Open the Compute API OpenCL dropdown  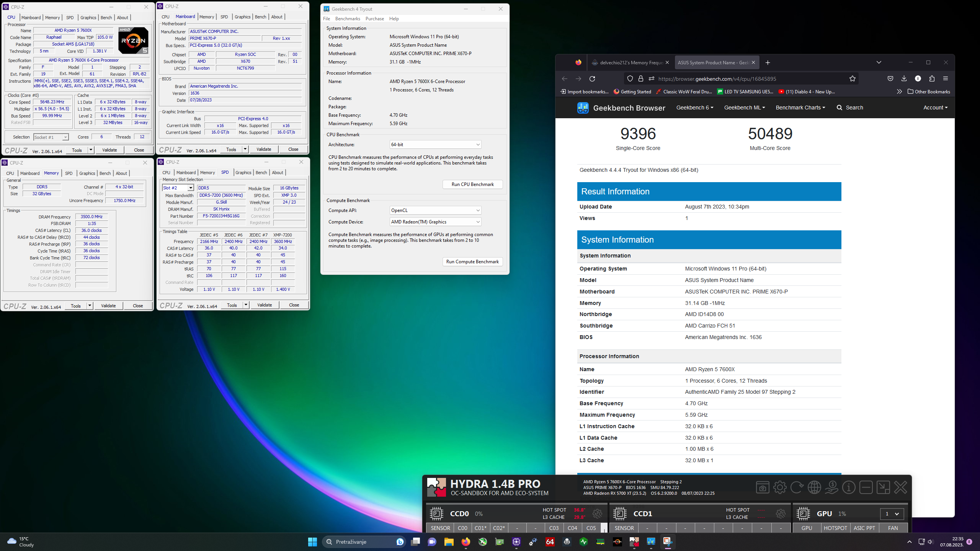click(x=435, y=210)
